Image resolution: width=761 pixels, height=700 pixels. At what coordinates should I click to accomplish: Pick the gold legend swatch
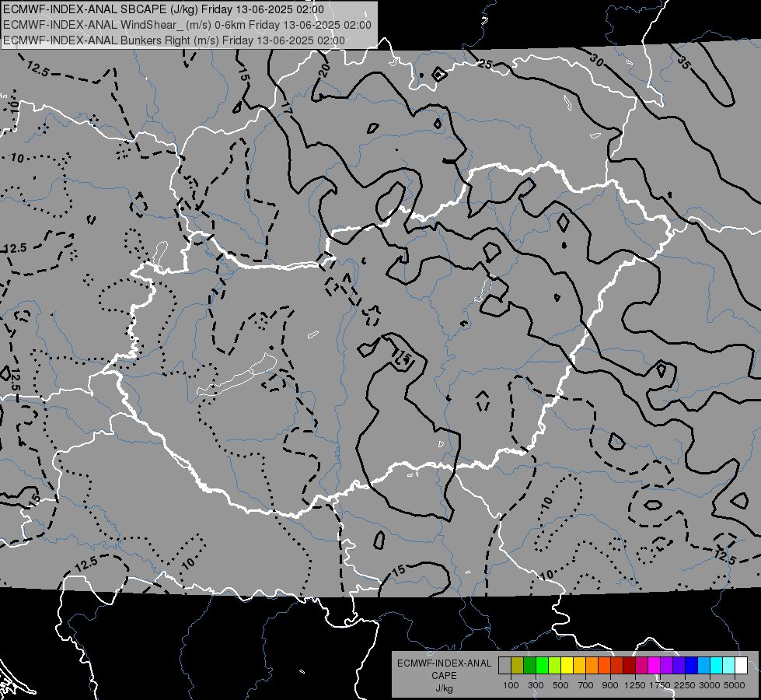[579, 665]
